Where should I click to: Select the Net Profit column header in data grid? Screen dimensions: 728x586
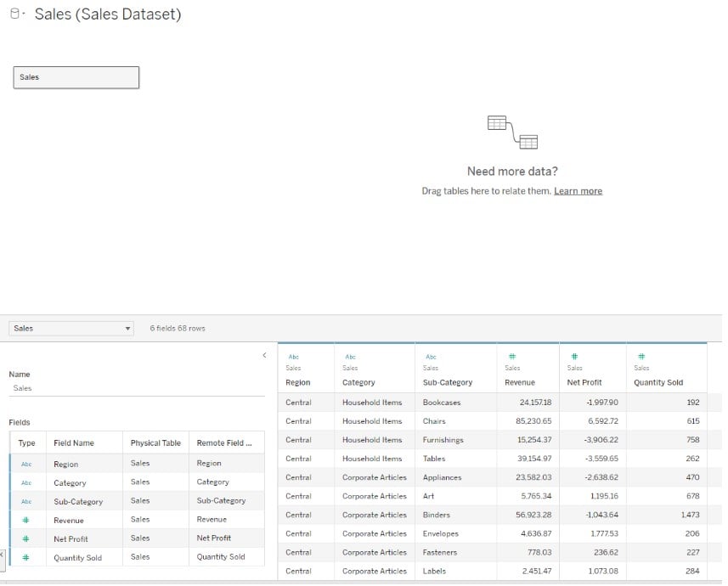coord(584,382)
